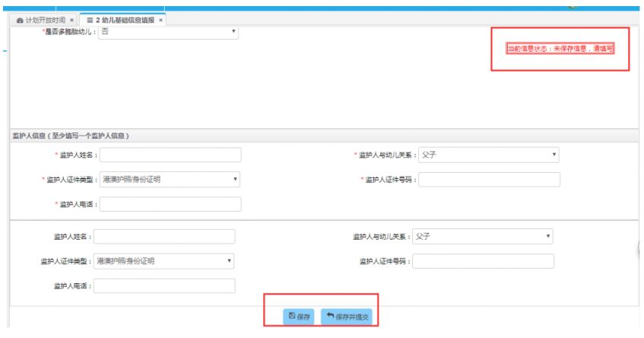The width and height of the screenshot is (644, 338).
Task: Click the red 当前信息状态 status text
Action: click(x=560, y=49)
